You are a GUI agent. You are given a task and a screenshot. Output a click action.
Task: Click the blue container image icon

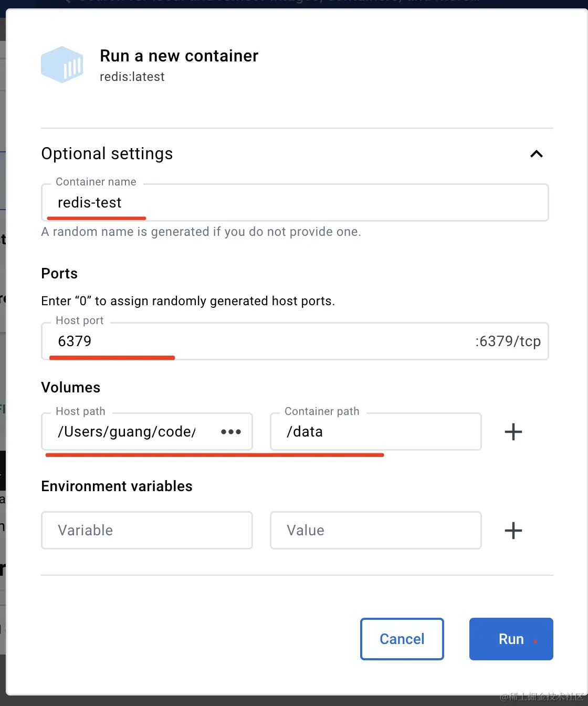pos(62,65)
